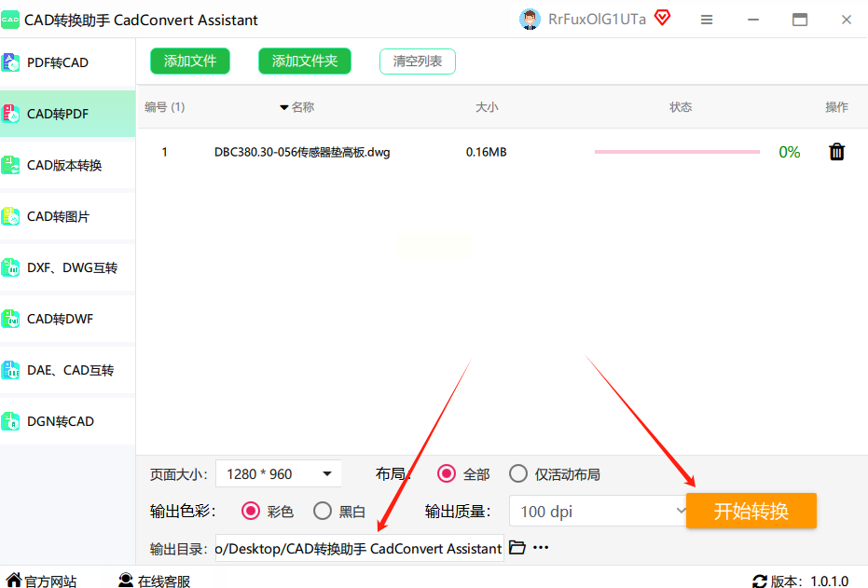868x588 pixels.
Task: Click the user avatar icon
Action: click(530, 20)
